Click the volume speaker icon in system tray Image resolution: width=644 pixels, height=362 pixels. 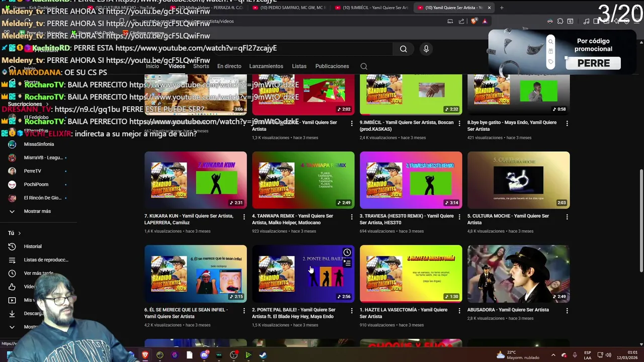click(x=608, y=355)
